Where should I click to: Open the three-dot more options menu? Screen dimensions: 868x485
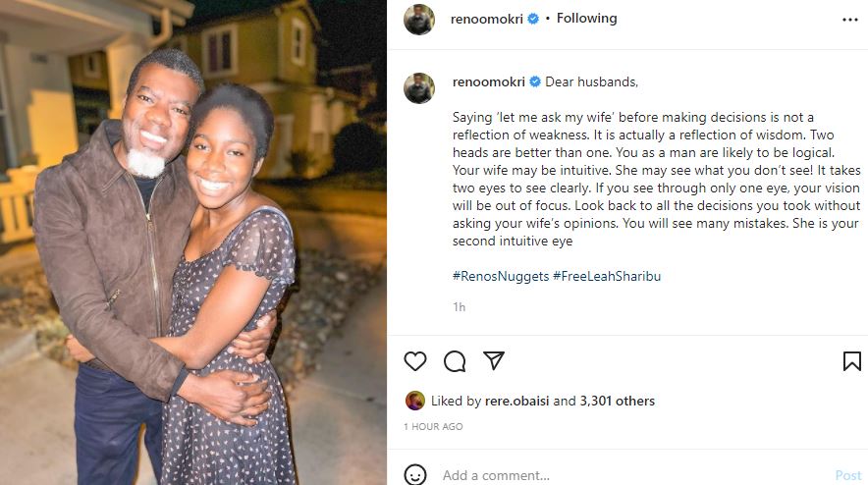pyautogui.click(x=849, y=19)
